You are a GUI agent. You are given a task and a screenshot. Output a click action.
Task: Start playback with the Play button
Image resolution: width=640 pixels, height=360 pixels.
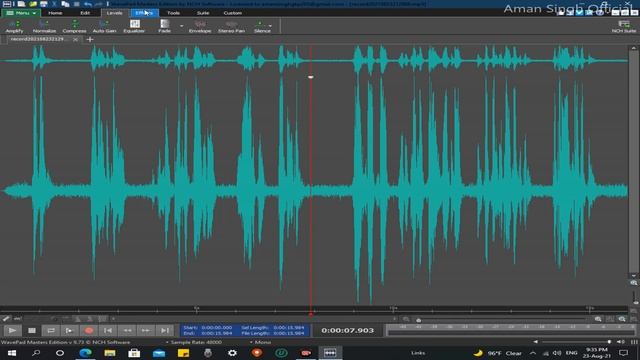pos(12,330)
